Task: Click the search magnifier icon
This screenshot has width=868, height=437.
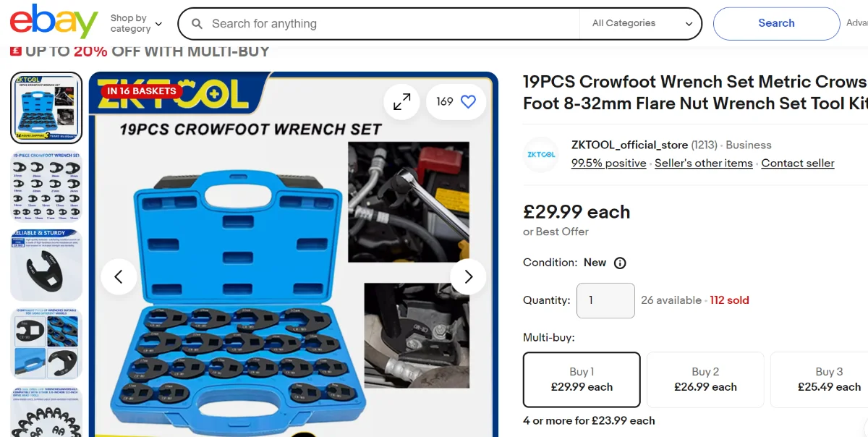Action: coord(197,24)
